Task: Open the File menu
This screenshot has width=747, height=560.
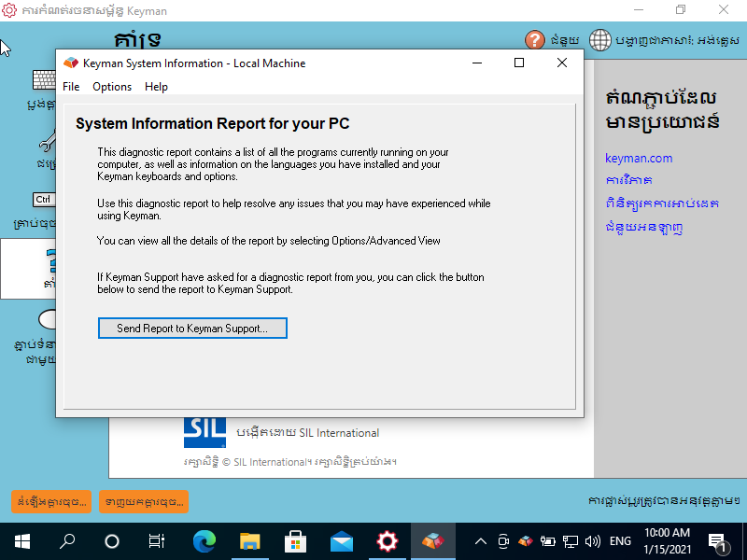Action: pyautogui.click(x=71, y=87)
